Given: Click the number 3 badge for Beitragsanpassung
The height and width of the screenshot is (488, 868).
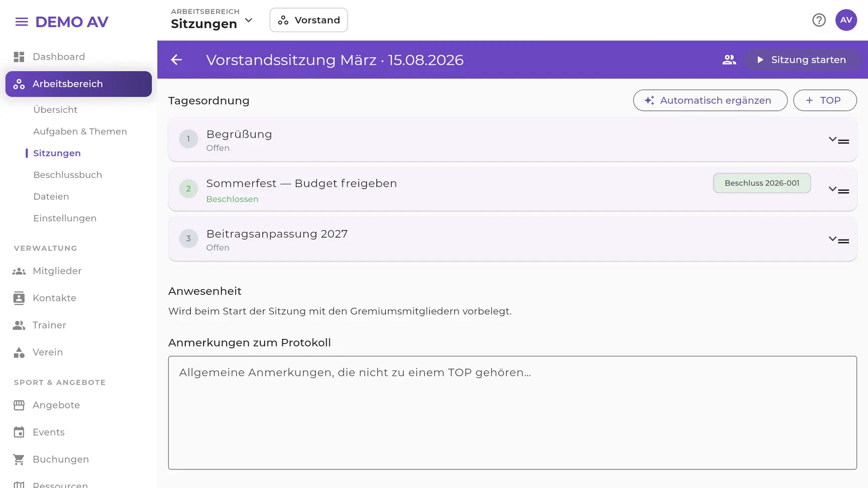Looking at the screenshot, I should (188, 238).
